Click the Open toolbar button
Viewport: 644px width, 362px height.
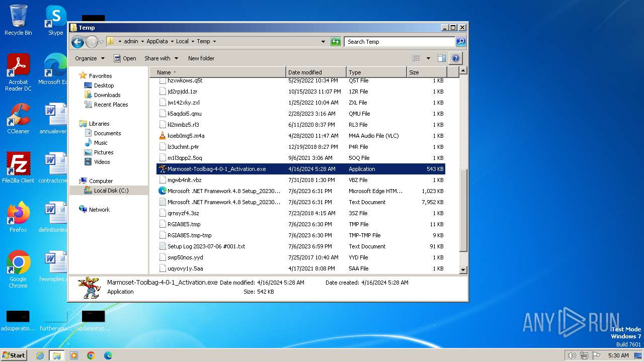click(125, 58)
